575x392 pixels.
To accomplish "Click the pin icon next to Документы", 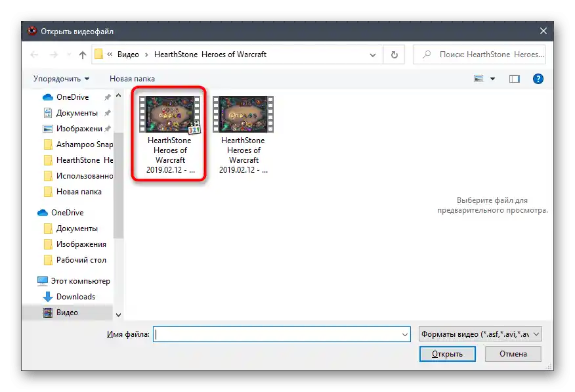I will [x=107, y=113].
